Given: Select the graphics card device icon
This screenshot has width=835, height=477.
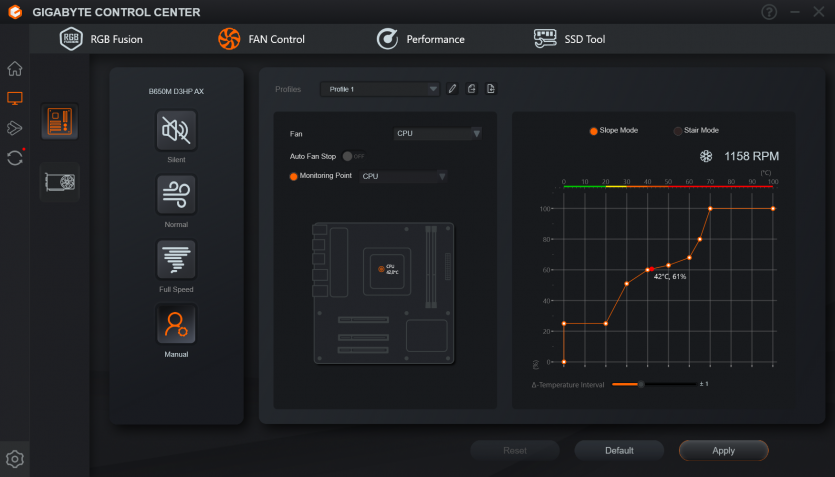Looking at the screenshot, I should tap(59, 182).
